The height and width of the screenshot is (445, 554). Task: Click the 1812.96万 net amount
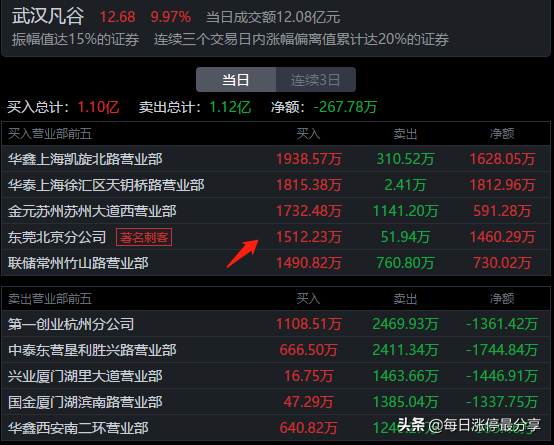[x=502, y=185]
